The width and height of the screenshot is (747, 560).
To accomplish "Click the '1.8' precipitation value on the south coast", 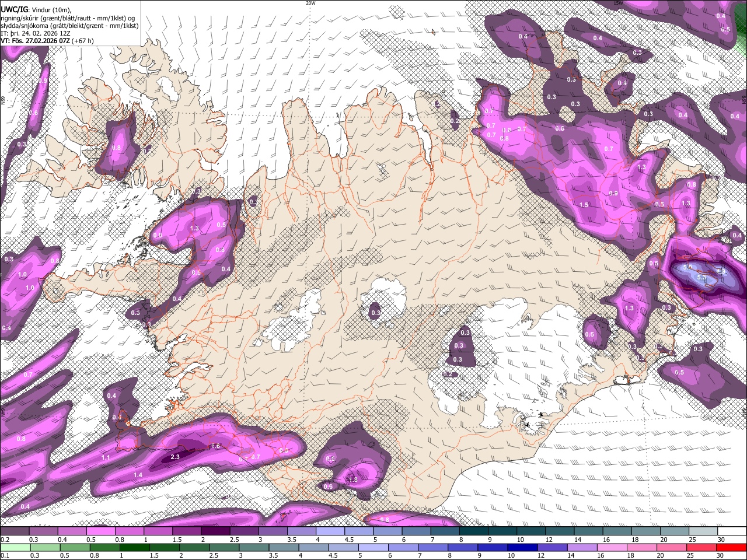I will pos(352,480).
